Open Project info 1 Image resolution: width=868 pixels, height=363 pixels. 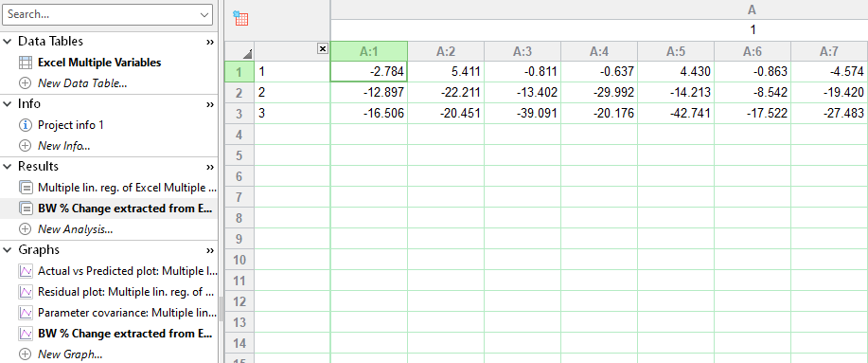[x=71, y=125]
